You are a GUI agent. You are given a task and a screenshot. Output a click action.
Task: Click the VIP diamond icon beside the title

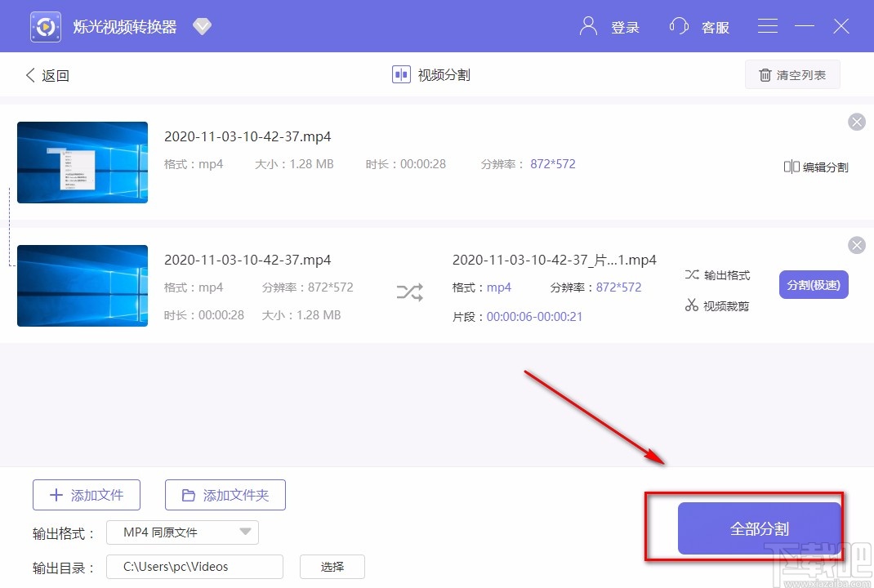click(x=202, y=25)
